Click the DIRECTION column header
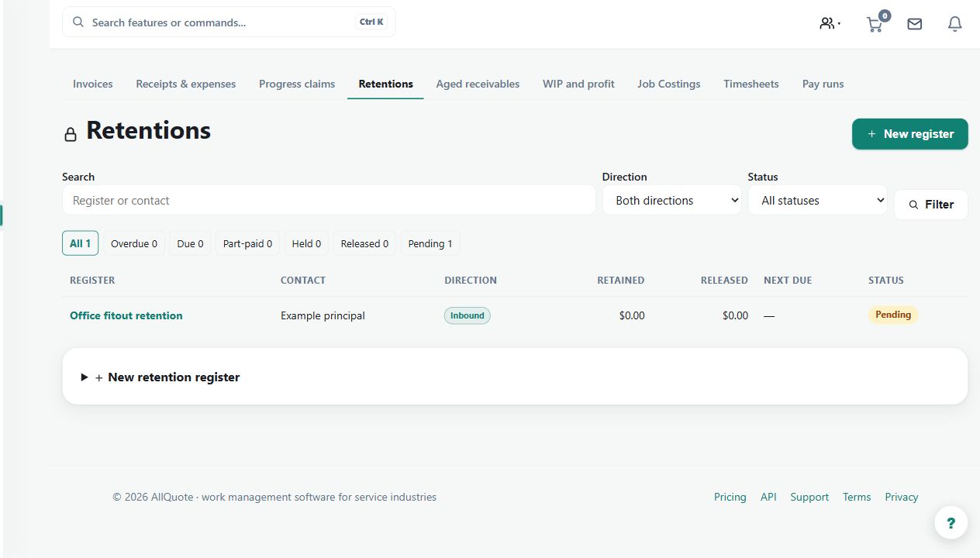This screenshot has width=980, height=558. [471, 280]
